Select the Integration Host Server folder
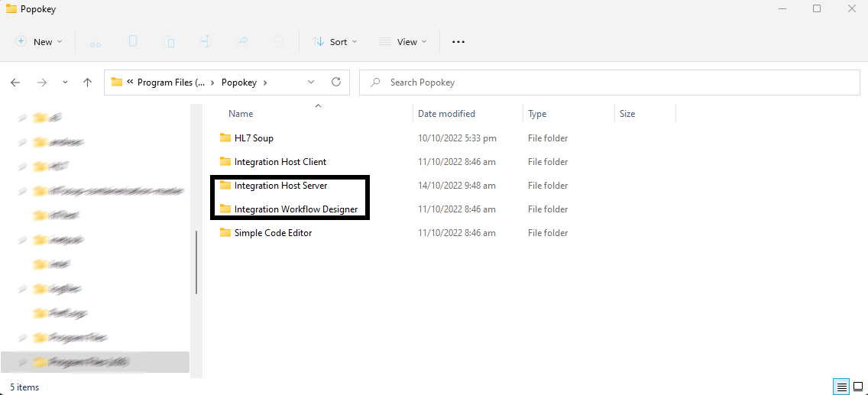 [x=280, y=186]
